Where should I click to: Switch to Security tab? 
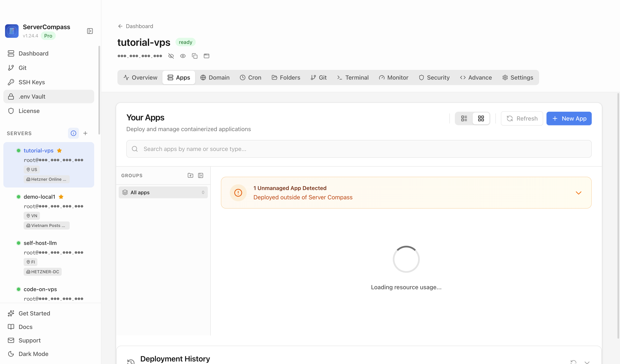[x=434, y=77]
